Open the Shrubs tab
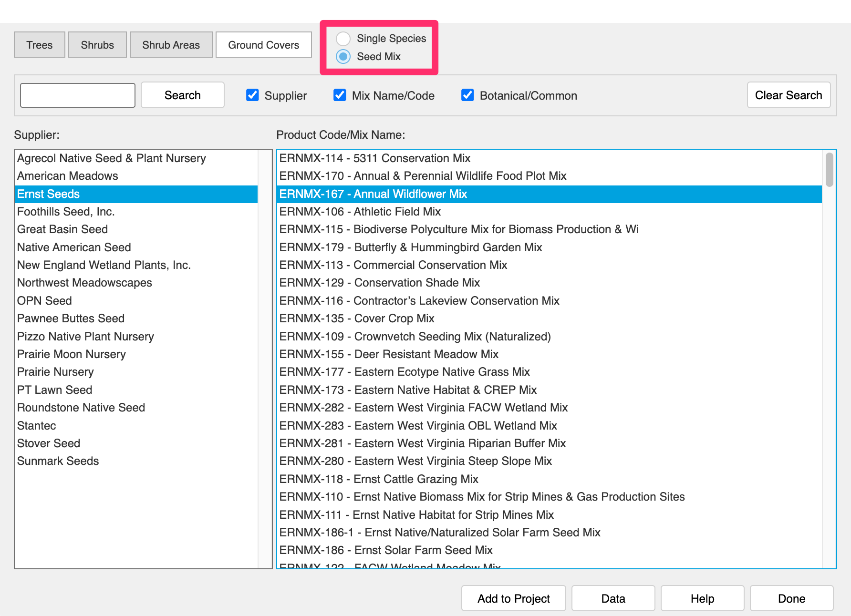This screenshot has height=616, width=851. pyautogui.click(x=97, y=45)
